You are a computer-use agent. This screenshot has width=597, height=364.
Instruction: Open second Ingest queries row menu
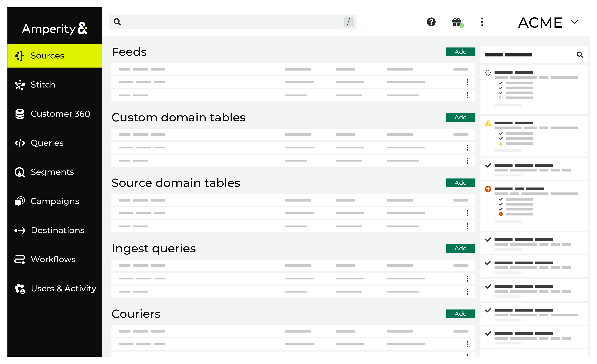click(x=467, y=292)
